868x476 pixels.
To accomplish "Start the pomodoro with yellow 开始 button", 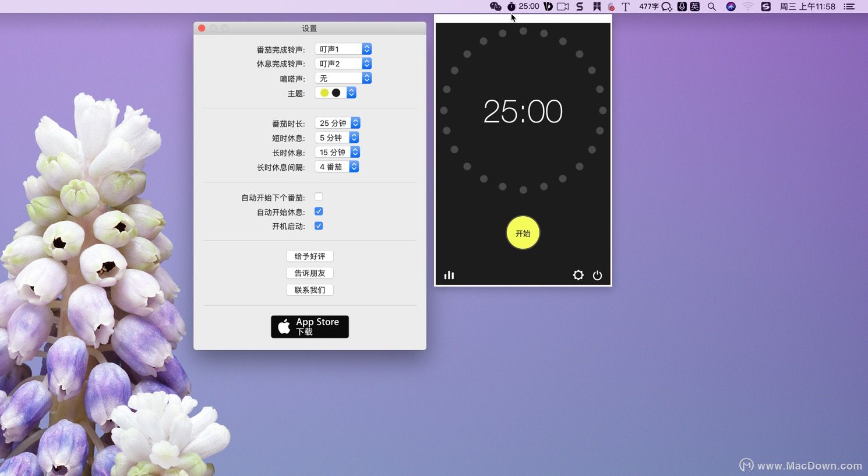I will click(x=523, y=233).
